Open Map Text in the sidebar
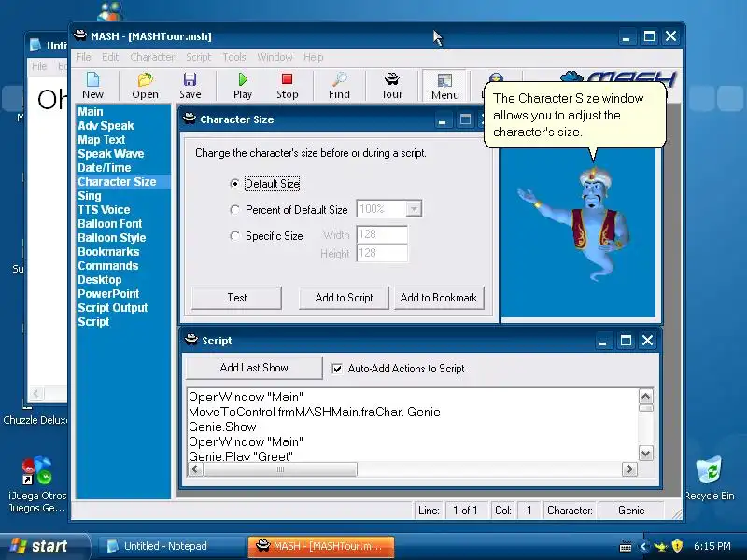Screen dimensions: 747x560 pyautogui.click(x=101, y=139)
